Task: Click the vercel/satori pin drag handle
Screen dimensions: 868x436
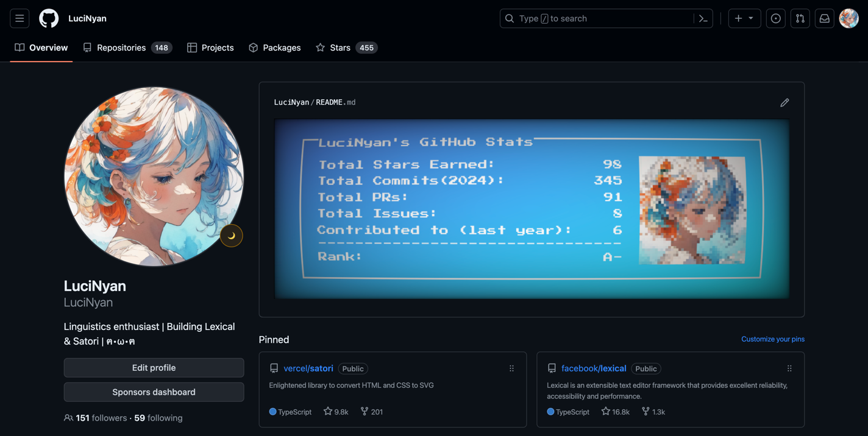Action: (511, 368)
